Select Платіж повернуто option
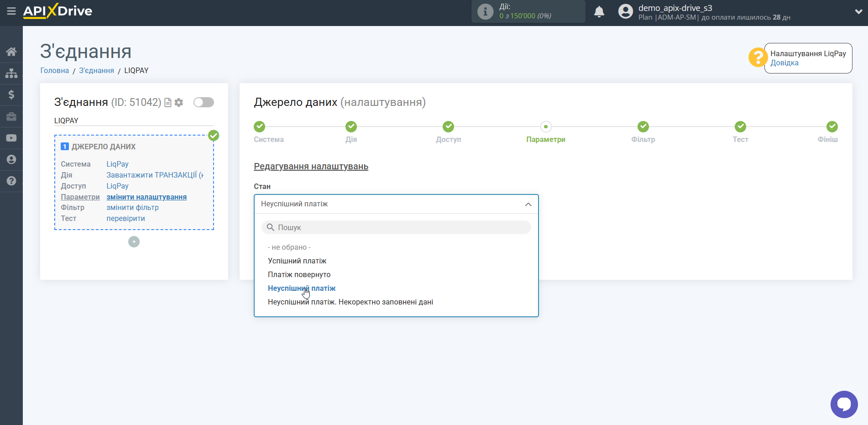Screen dimensions: 868x425 [299, 274]
